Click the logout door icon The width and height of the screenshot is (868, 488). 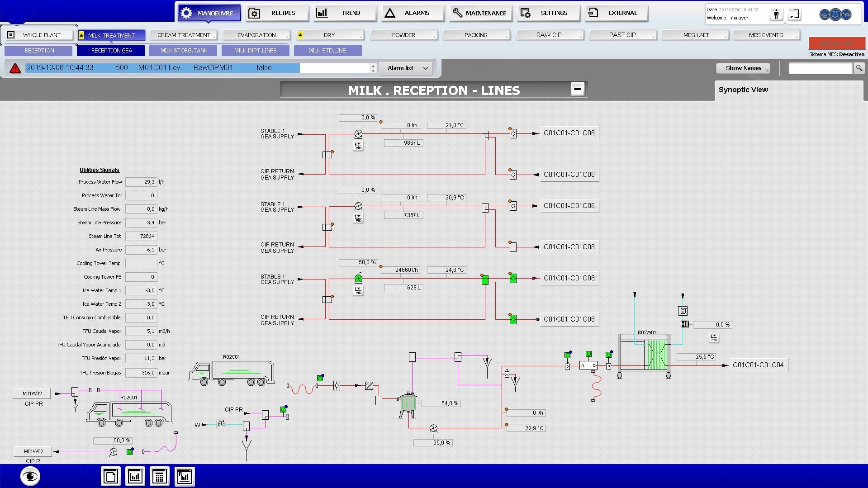point(794,14)
